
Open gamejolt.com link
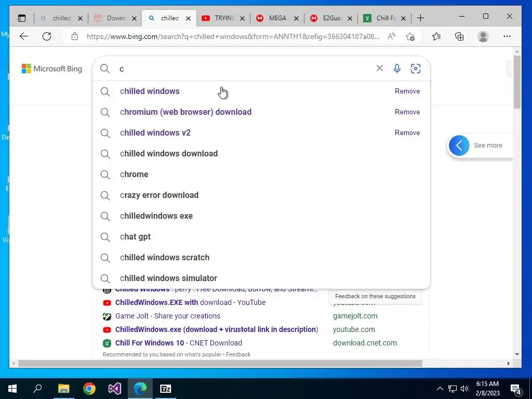tap(355, 316)
